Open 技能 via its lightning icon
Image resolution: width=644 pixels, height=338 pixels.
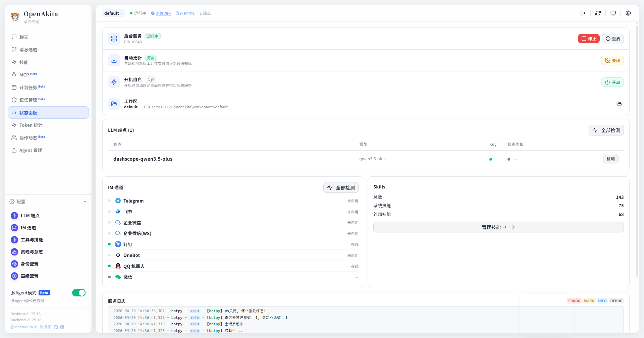[14, 62]
